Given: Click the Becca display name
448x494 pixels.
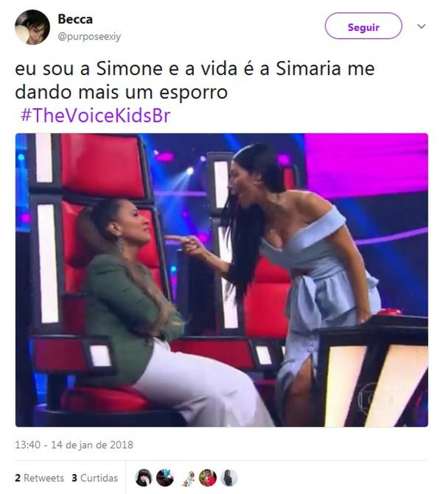Looking at the screenshot, I should coord(75,19).
